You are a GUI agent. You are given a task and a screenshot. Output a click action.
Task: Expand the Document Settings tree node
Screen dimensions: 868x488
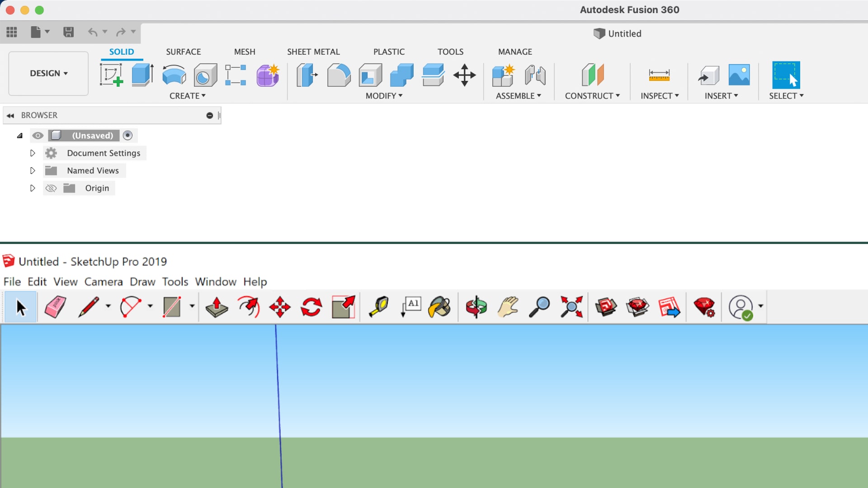coord(33,153)
